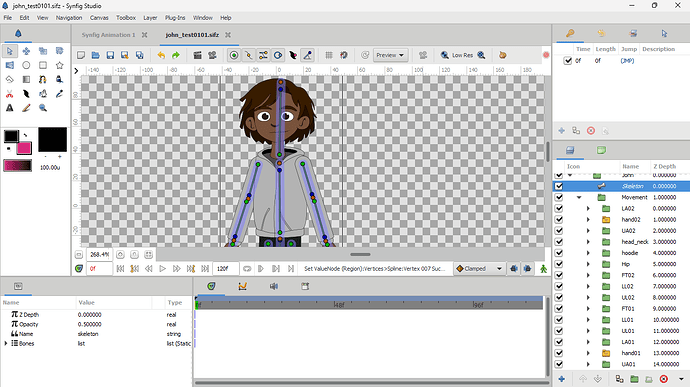Open the Clamped interpolation dropdown

pyautogui.click(x=479, y=269)
